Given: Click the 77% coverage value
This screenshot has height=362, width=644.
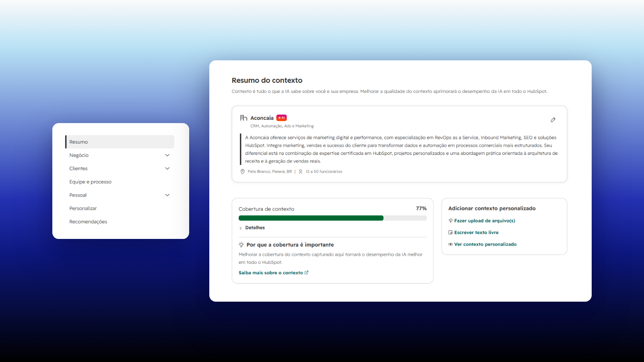Looking at the screenshot, I should [x=421, y=208].
